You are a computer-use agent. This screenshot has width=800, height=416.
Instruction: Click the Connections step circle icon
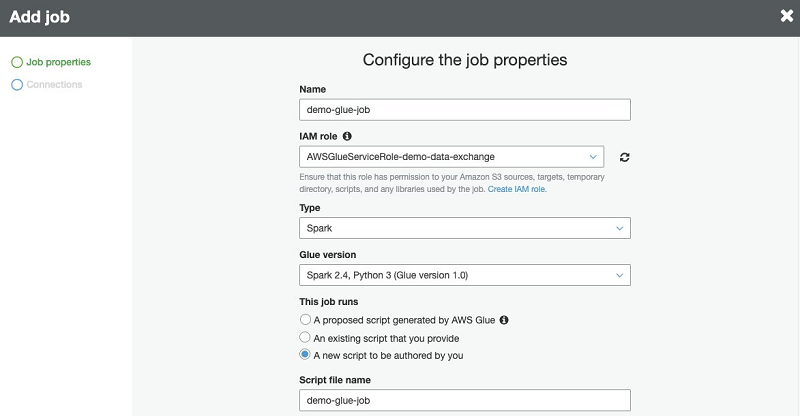tap(17, 85)
